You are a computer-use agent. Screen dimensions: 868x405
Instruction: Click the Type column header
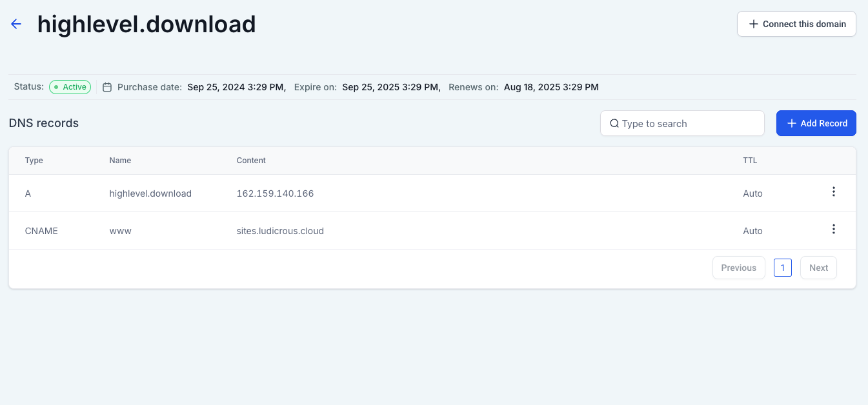tap(34, 161)
